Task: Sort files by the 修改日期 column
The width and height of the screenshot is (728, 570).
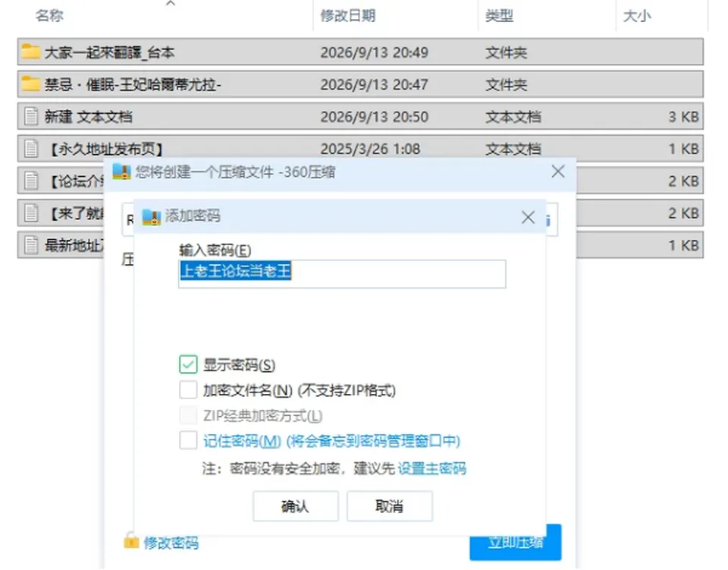Action: click(x=348, y=16)
